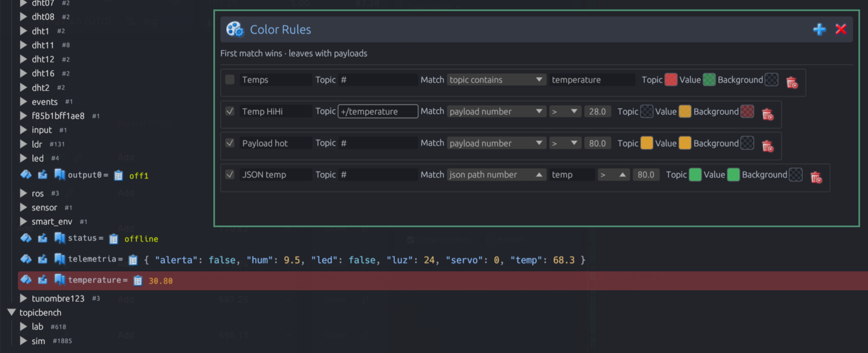868x353 pixels.
Task: Disable the JSON temp rule checkbox
Action: 230,175
